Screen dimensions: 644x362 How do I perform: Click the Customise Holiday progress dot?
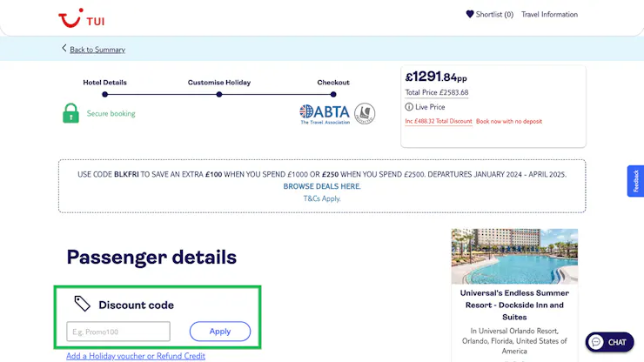point(219,95)
